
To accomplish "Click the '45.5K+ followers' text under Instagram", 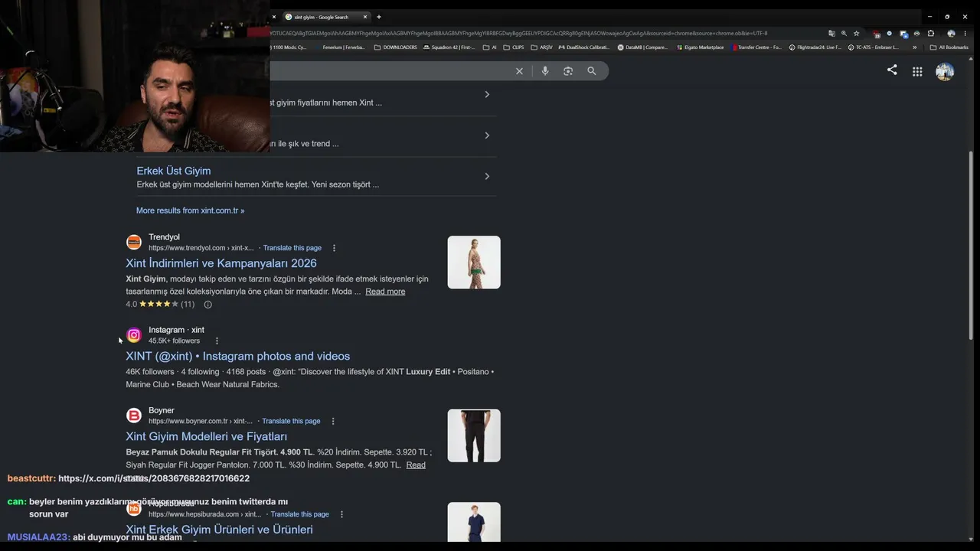I will click(x=174, y=341).
